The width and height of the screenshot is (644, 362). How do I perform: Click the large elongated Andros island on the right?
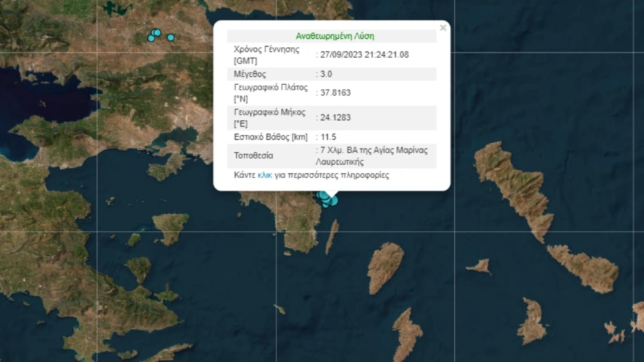click(514, 187)
